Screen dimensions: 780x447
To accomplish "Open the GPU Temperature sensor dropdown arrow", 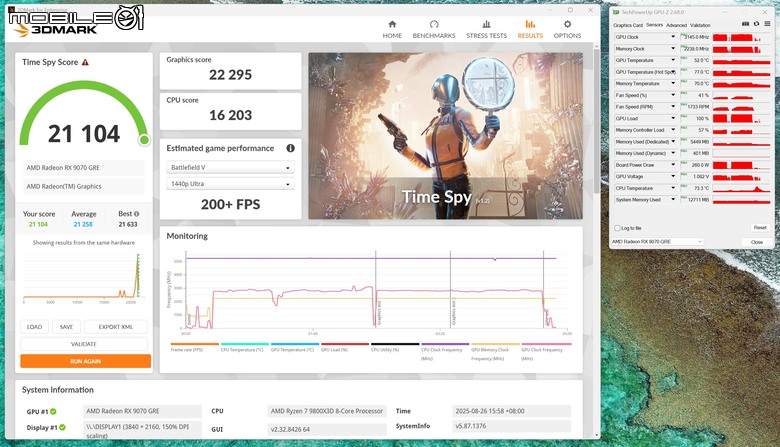I will (x=673, y=60).
